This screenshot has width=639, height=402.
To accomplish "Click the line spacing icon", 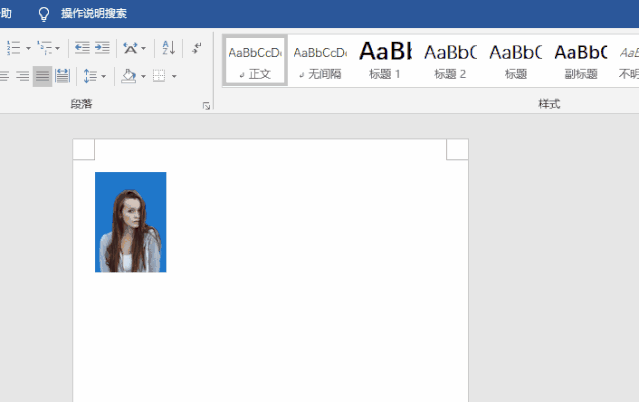I will (89, 76).
